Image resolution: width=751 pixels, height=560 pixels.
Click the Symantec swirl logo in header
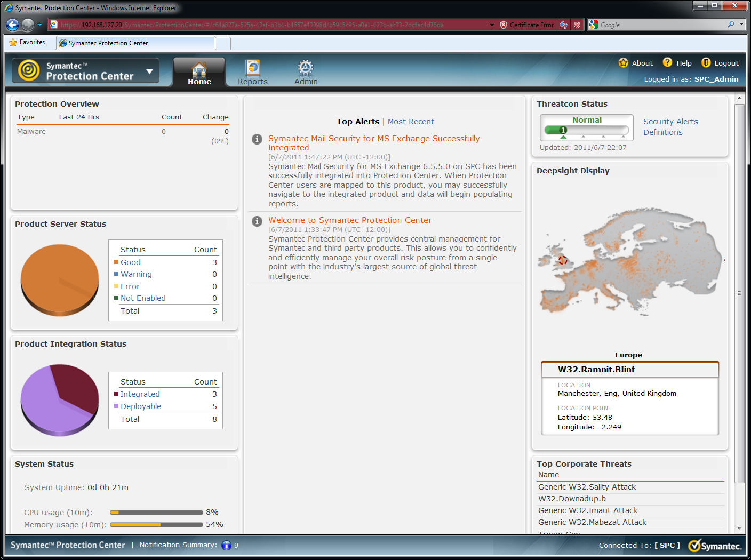(x=29, y=70)
